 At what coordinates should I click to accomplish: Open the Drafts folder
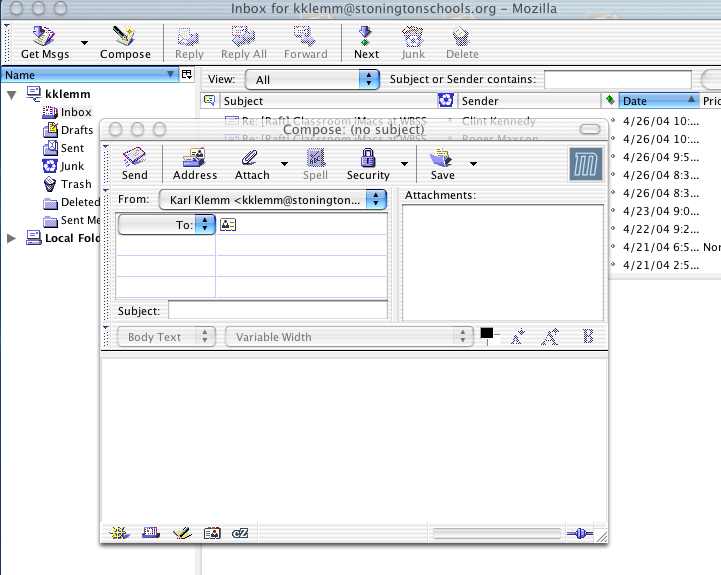(x=76, y=130)
